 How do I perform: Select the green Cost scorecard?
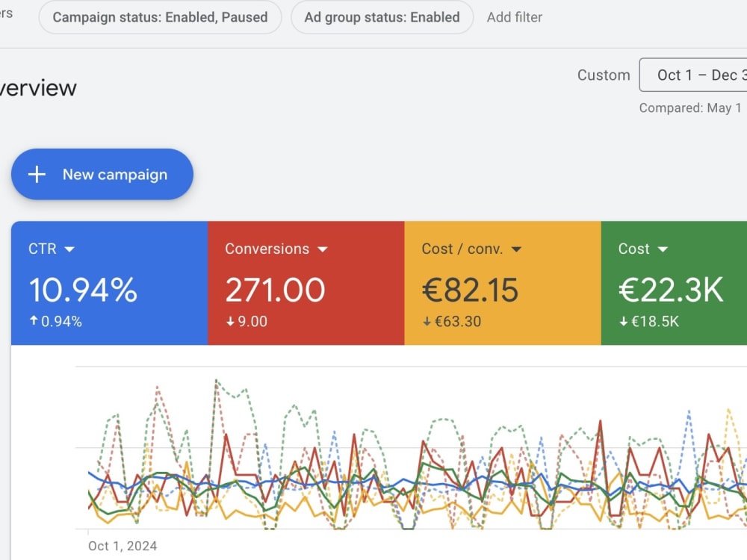point(674,283)
